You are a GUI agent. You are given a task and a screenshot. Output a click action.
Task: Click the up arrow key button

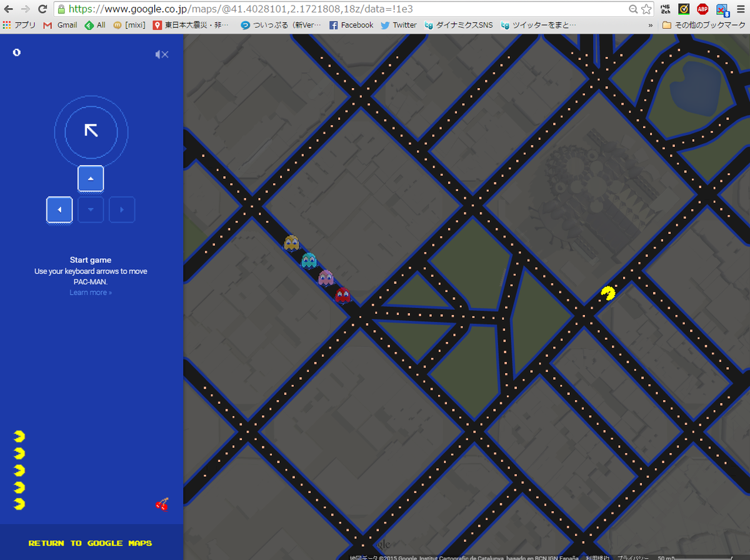point(91,179)
